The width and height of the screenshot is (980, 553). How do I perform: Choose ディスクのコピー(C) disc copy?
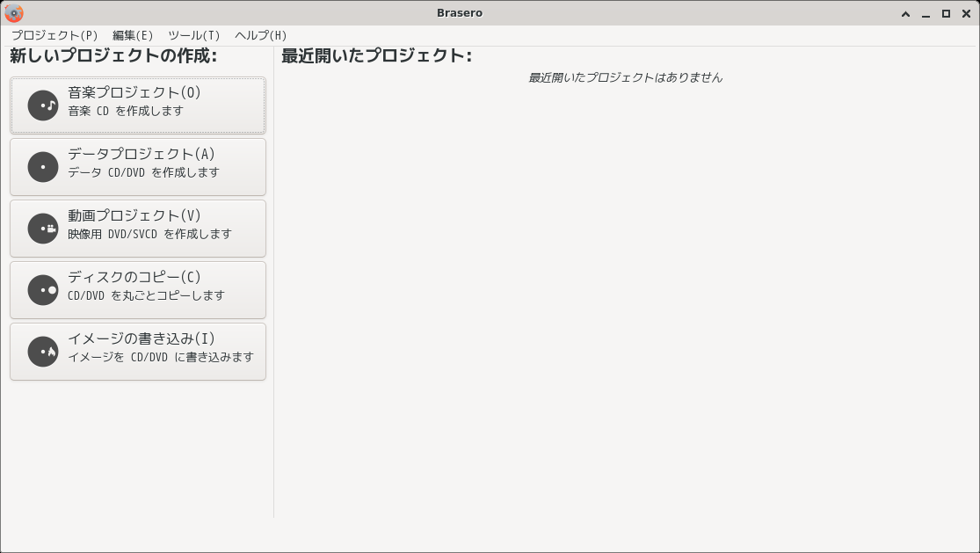[138, 290]
